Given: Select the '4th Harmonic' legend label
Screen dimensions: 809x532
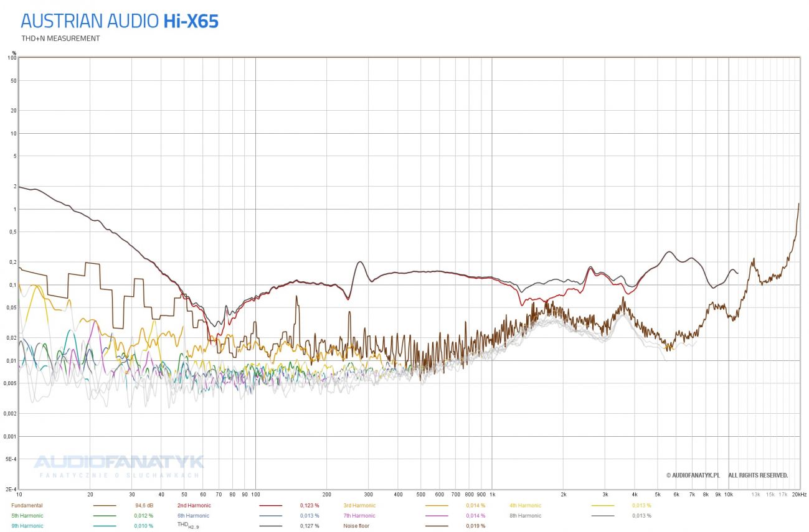Looking at the screenshot, I should [x=526, y=506].
